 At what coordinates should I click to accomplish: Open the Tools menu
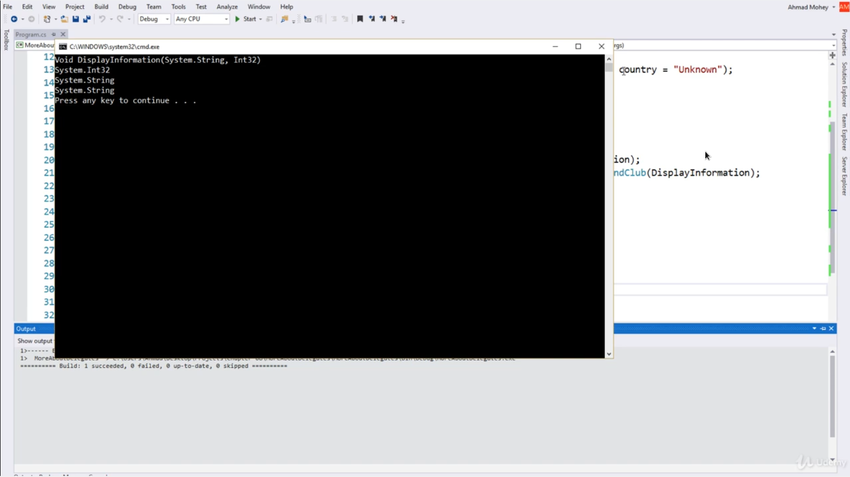(x=178, y=7)
